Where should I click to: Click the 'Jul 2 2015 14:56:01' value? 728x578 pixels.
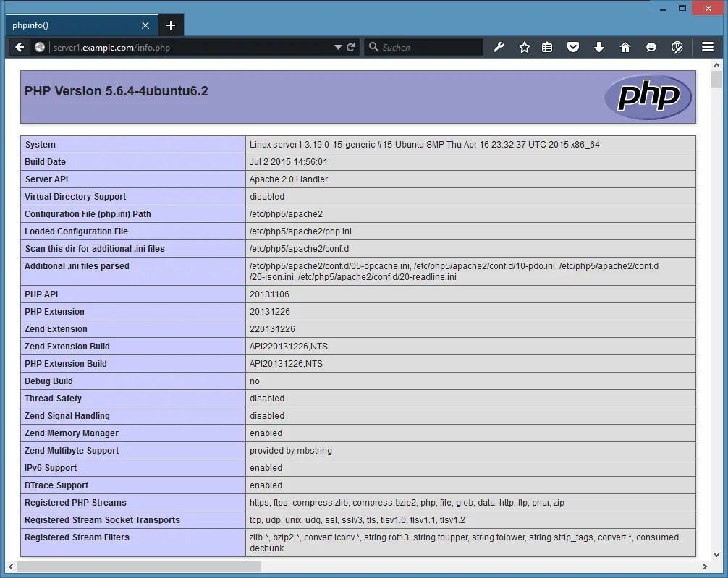coord(288,162)
